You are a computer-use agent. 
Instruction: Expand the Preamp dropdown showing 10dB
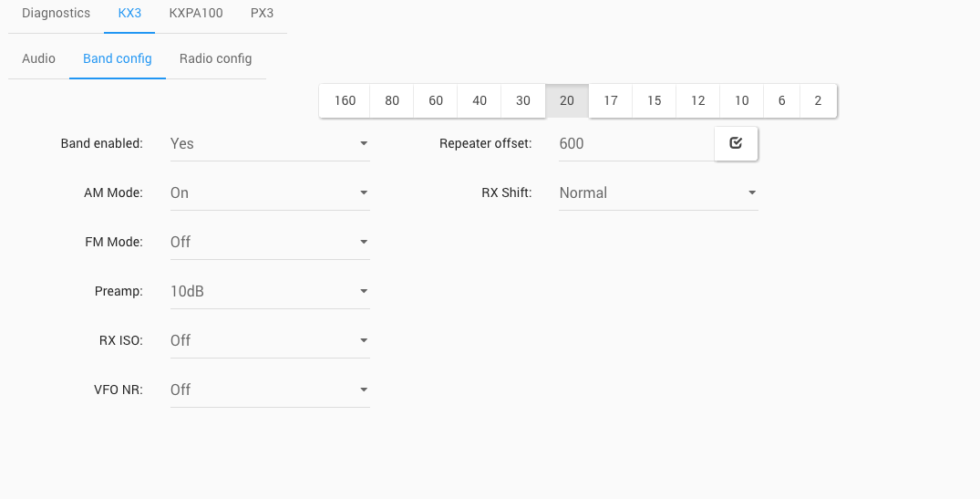pyautogui.click(x=270, y=292)
